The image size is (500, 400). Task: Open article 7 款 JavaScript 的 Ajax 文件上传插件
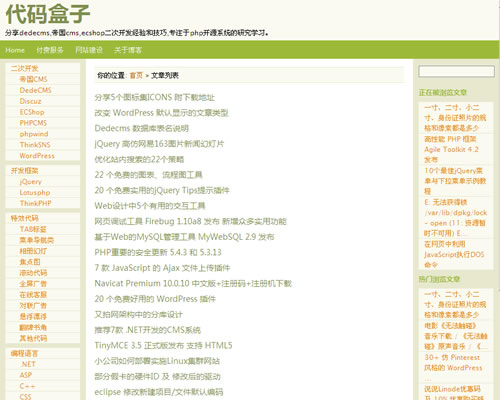pos(162,268)
